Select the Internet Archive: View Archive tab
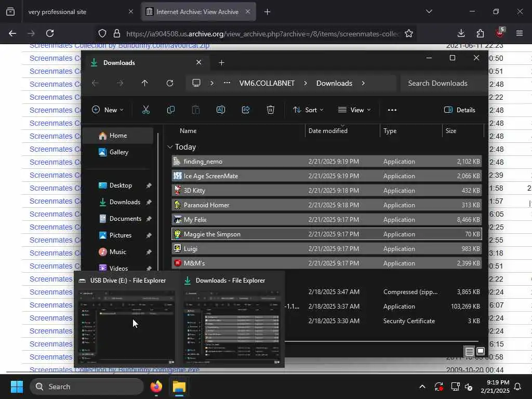 [198, 12]
